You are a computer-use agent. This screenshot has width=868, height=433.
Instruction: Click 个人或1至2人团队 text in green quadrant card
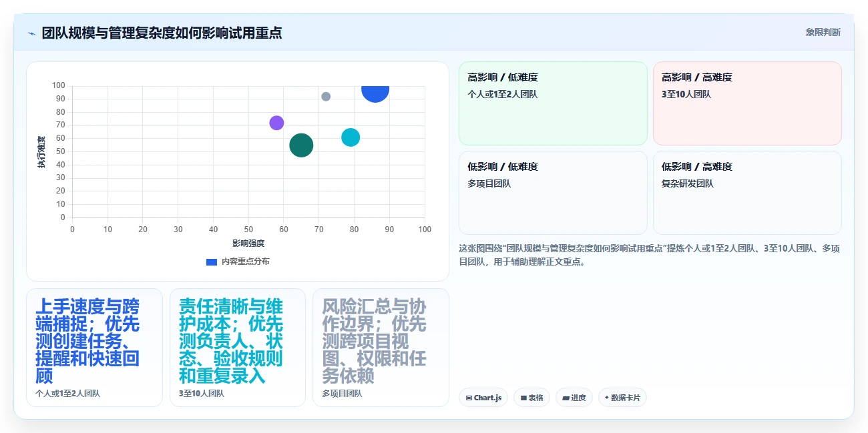(503, 94)
